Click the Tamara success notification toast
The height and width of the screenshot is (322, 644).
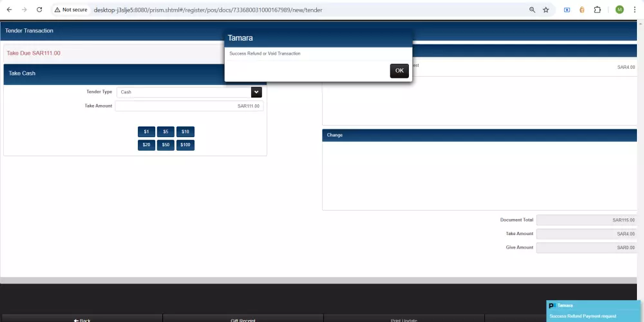[x=593, y=311]
